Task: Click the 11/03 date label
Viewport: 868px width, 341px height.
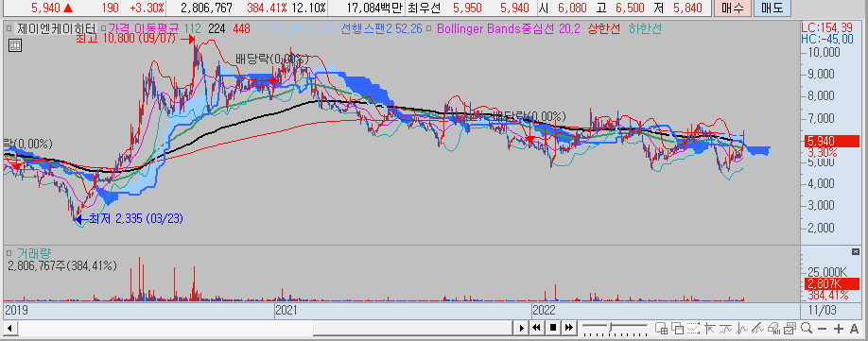Action: point(823,310)
